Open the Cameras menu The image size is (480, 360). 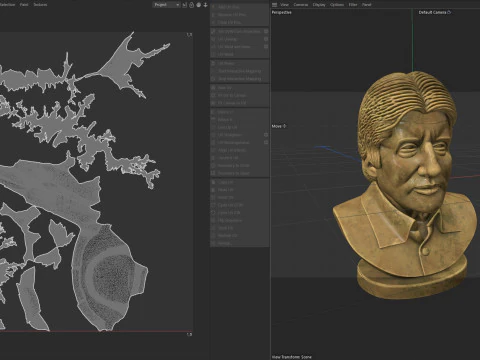pyautogui.click(x=301, y=5)
